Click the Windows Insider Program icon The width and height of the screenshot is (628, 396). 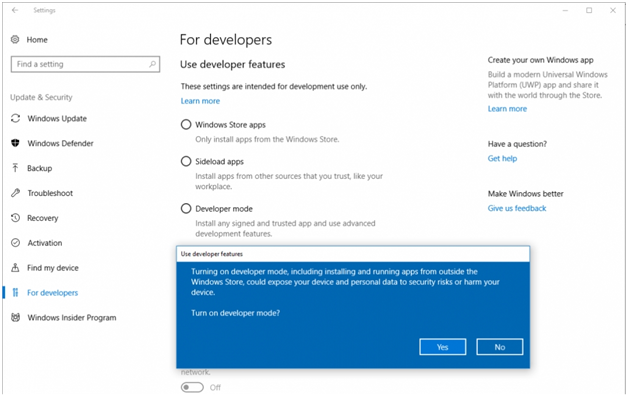click(16, 317)
